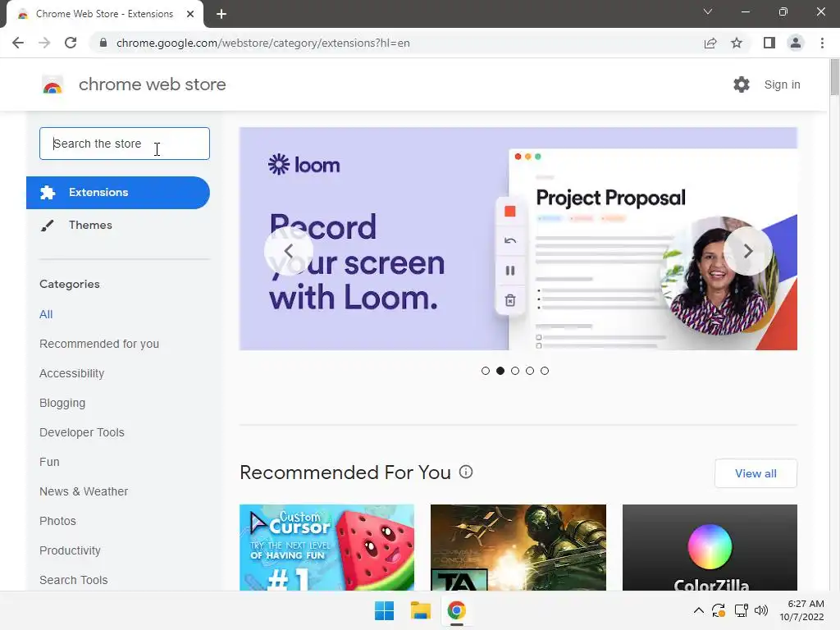Viewport: 840px width, 630px height.
Task: Open the Productivity category
Action: [x=71, y=550]
